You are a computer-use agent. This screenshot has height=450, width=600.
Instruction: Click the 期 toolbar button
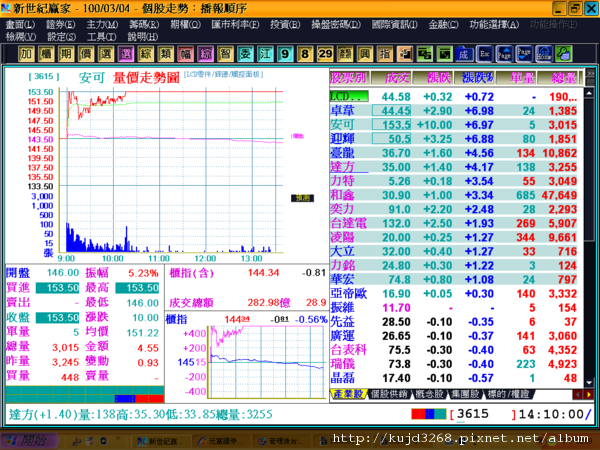coord(66,54)
